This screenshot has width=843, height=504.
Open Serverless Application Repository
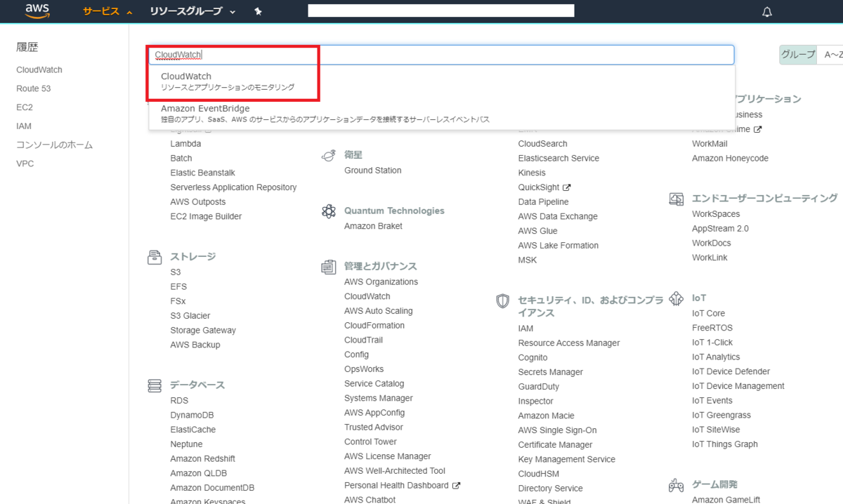coord(233,187)
